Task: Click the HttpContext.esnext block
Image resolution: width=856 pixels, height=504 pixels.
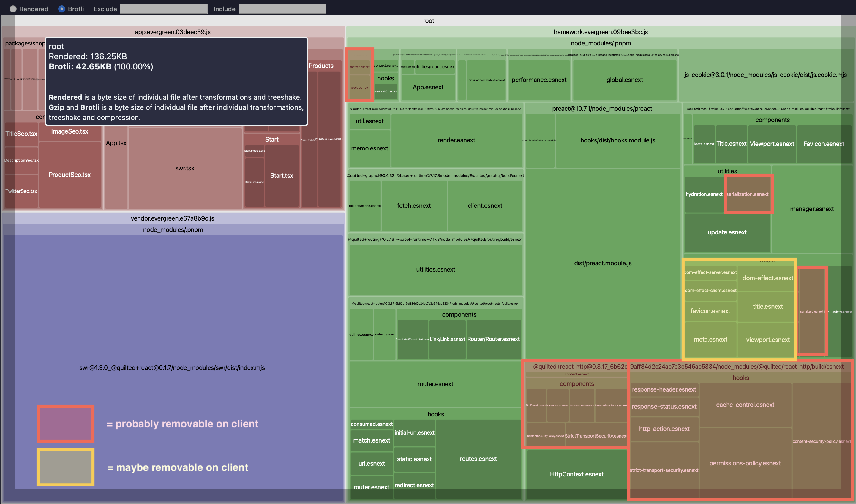Action: [576, 474]
